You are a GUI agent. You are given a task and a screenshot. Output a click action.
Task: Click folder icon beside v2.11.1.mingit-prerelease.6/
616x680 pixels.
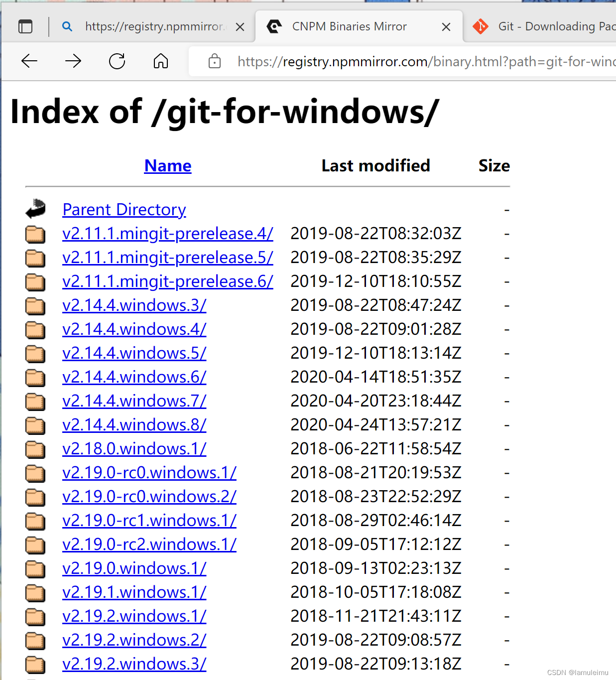click(x=35, y=282)
